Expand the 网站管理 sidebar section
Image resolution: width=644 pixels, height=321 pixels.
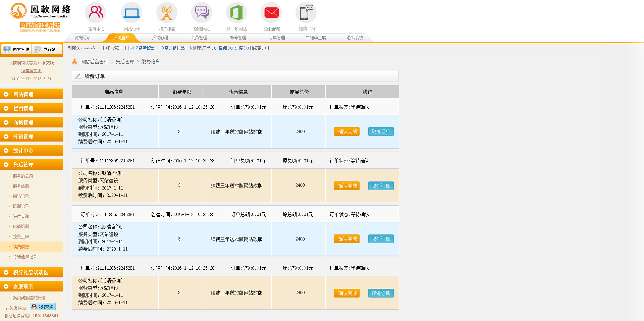coord(32,94)
